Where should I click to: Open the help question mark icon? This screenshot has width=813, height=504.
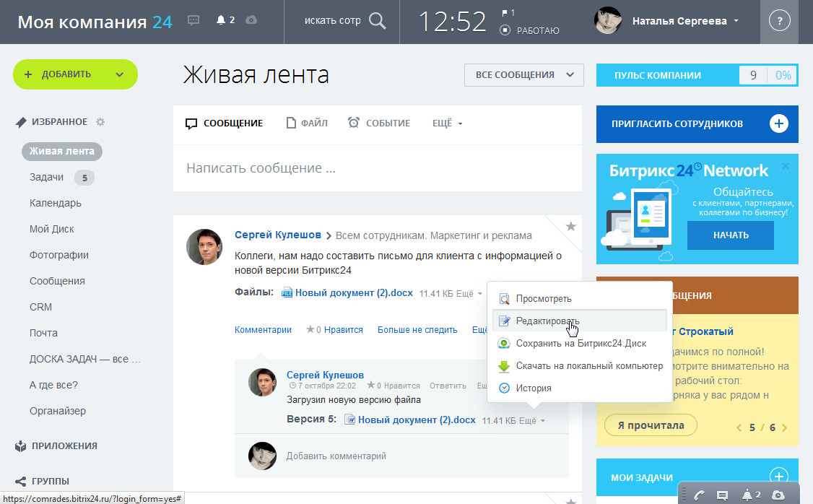pos(779,21)
